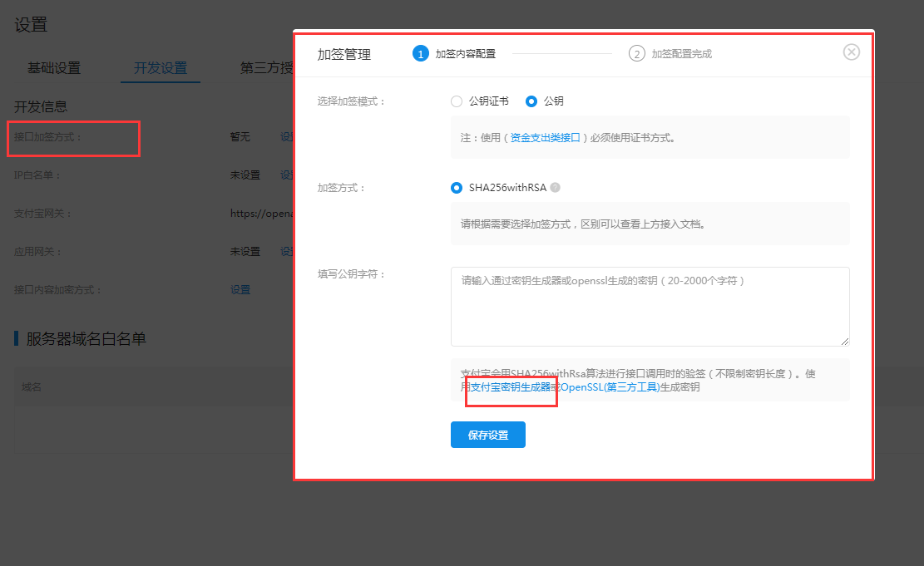This screenshot has height=566, width=924.
Task: Click the 服务器域名白名单 heading
Action: pyautogui.click(x=86, y=338)
